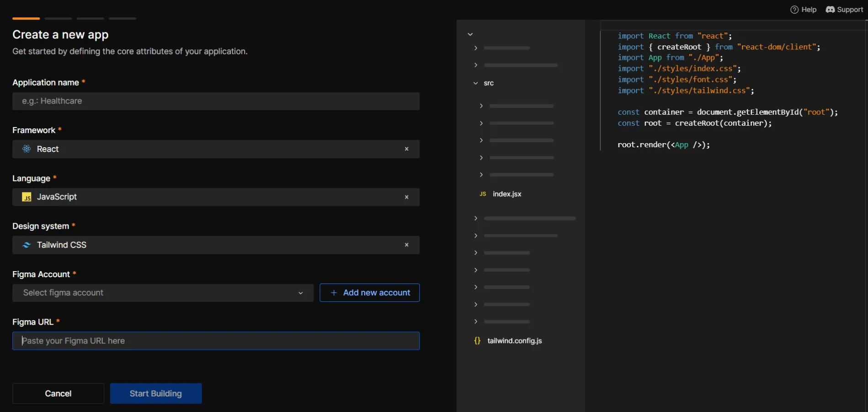
Task: Click the Start Building button
Action: (x=156, y=393)
